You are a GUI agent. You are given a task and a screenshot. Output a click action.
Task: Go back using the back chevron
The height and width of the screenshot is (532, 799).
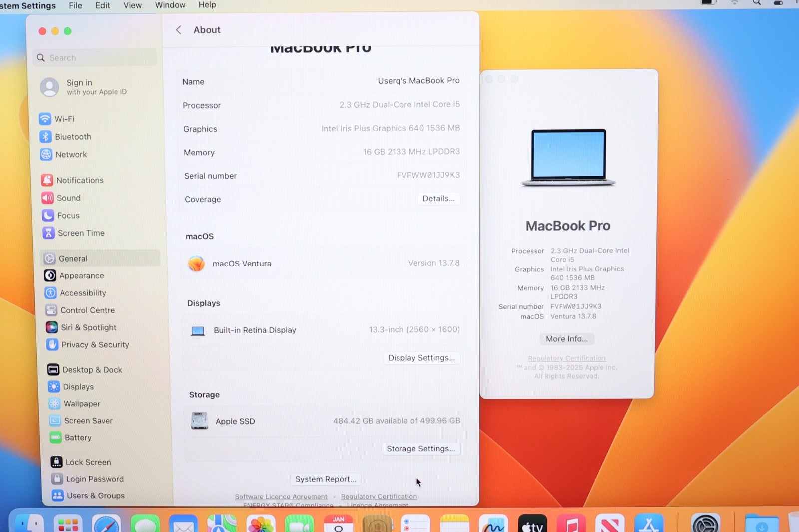[x=179, y=30]
